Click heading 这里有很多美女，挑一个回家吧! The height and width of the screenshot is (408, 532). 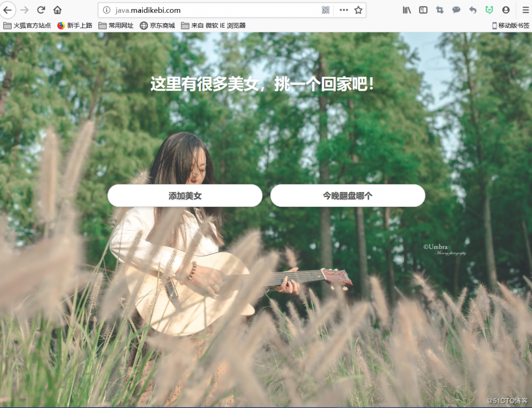262,84
